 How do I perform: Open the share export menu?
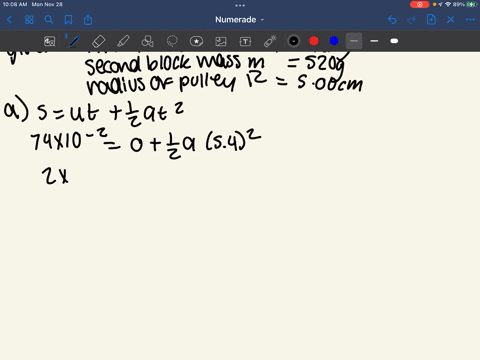click(88, 20)
